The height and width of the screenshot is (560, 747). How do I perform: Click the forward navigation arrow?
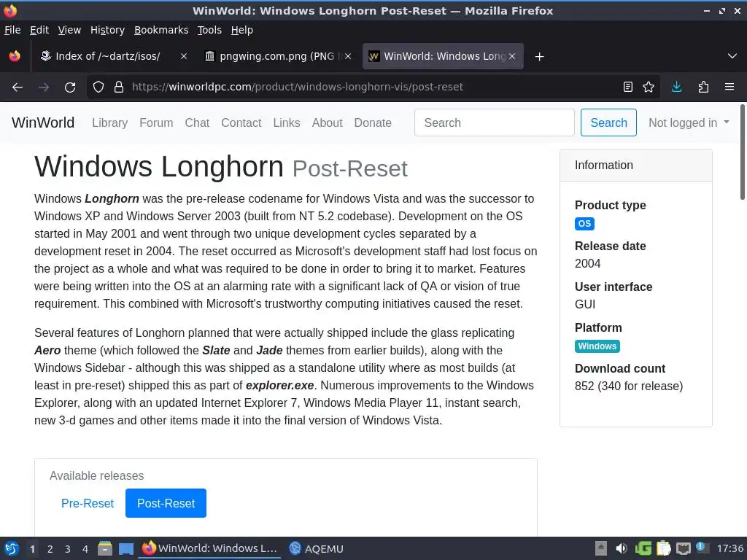coord(44,87)
